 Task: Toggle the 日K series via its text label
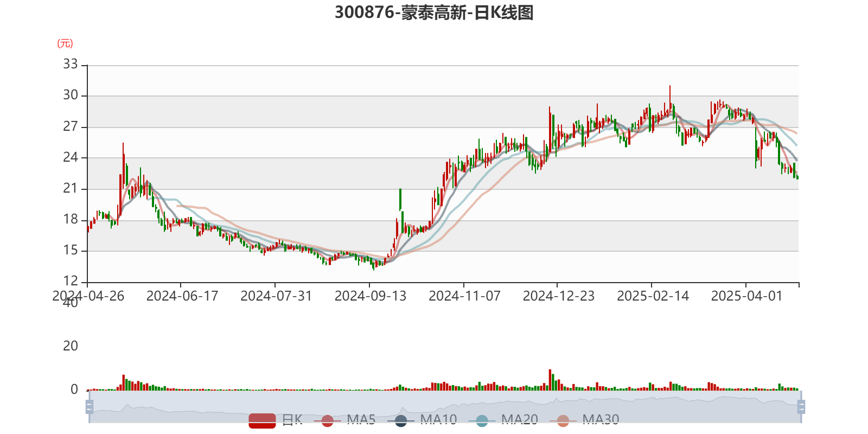(x=292, y=419)
